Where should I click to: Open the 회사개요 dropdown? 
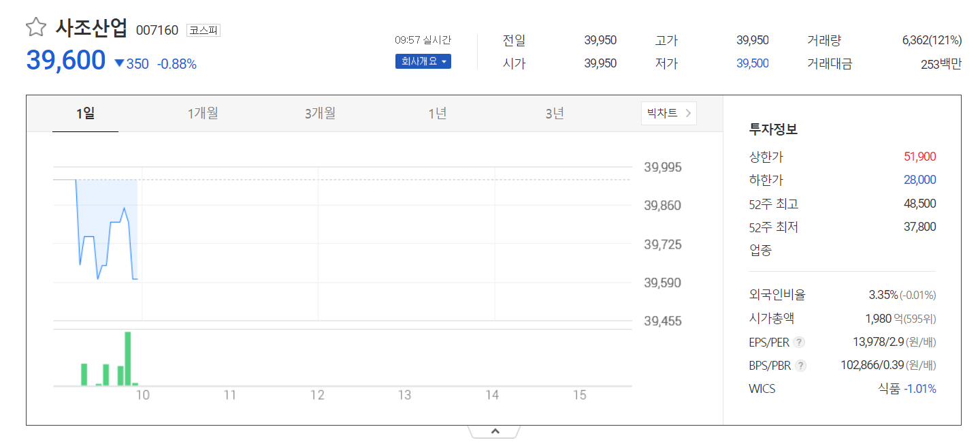(423, 61)
